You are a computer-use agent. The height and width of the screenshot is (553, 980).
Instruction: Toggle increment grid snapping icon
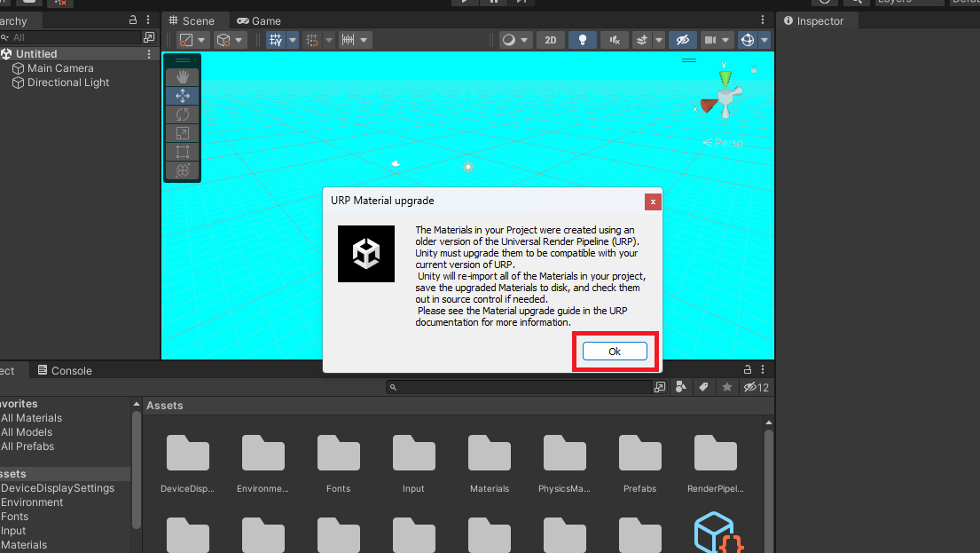(312, 40)
